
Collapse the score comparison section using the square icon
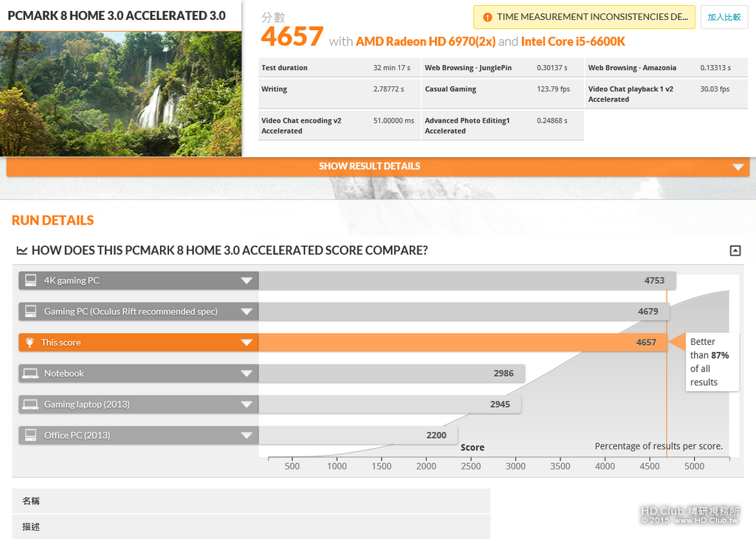coord(735,251)
